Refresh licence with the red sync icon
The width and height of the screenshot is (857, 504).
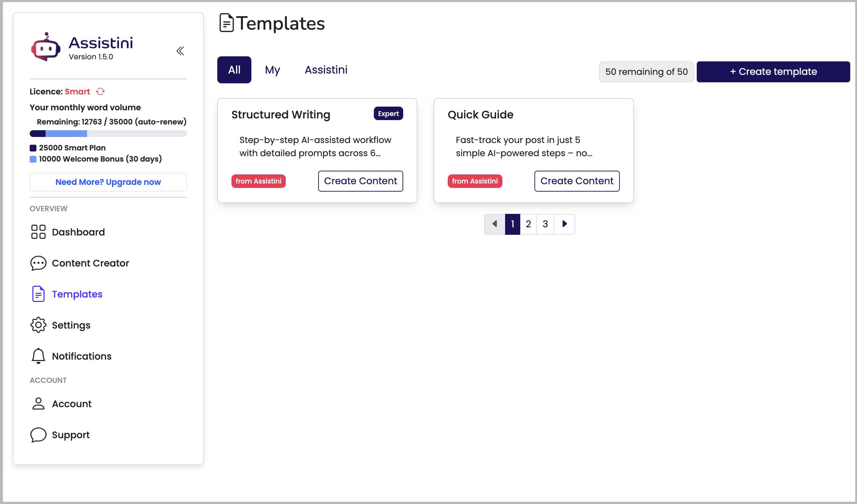click(100, 91)
